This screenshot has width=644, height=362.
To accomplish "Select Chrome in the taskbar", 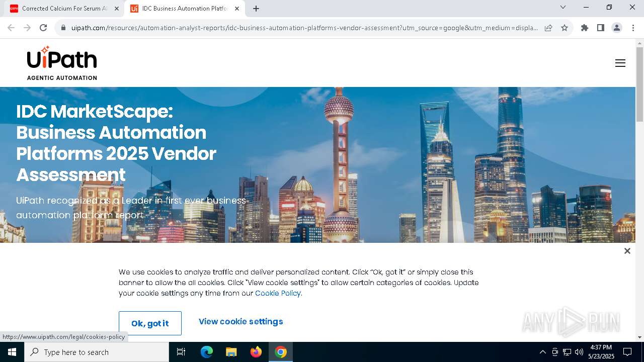I will (x=281, y=352).
